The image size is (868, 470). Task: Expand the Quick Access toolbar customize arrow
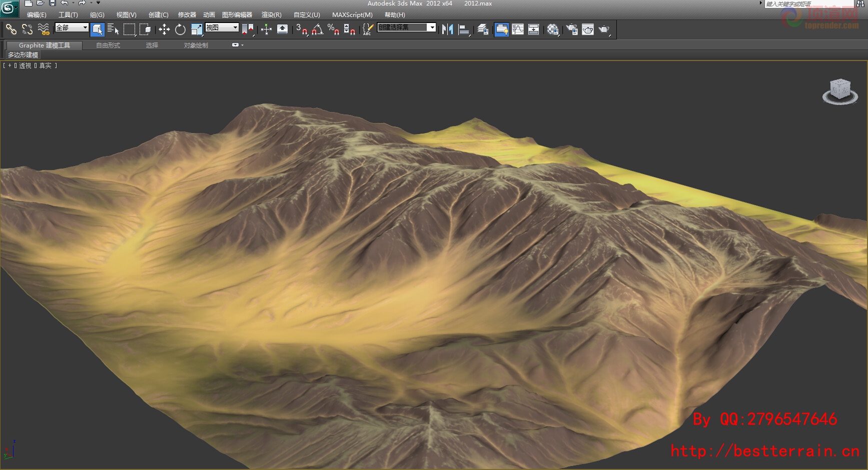99,3
